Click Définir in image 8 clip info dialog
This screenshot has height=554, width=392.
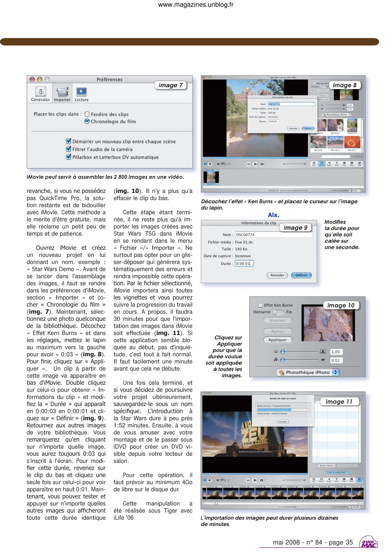tap(308, 128)
